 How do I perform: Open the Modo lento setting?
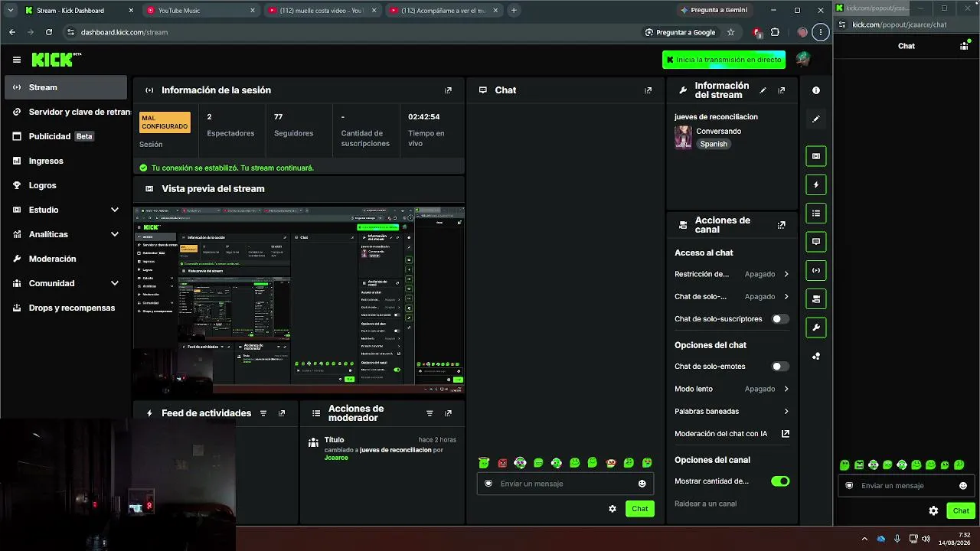(731, 389)
